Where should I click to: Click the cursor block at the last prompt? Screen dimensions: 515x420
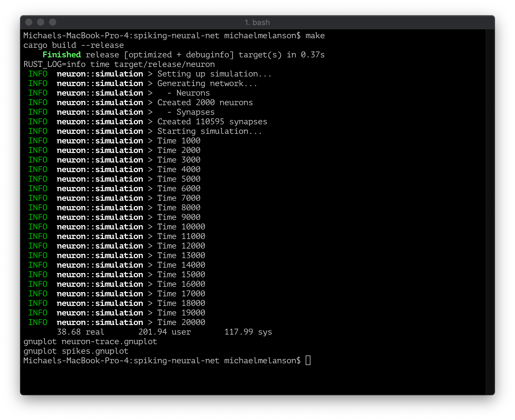[308, 360]
